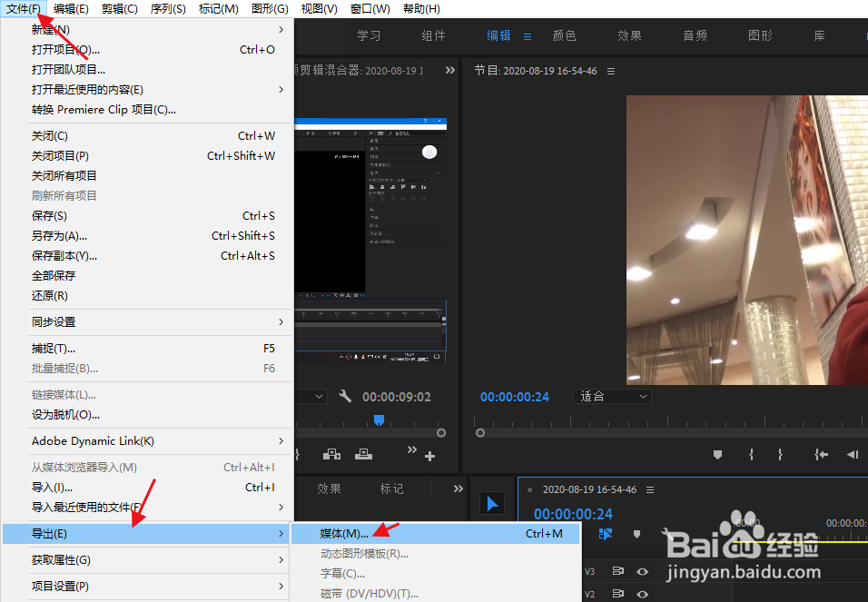The image size is (868, 602).
Task: Expand the 项目设置(P) submenu
Action: tap(147, 587)
